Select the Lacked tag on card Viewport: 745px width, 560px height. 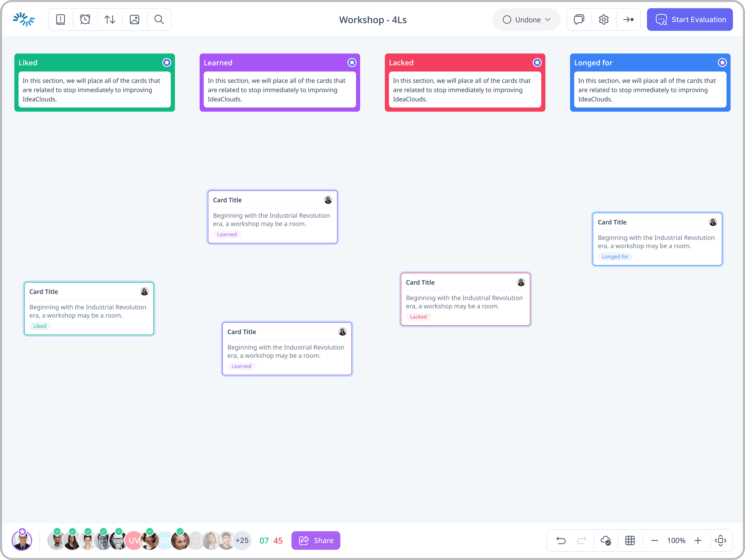[418, 317]
